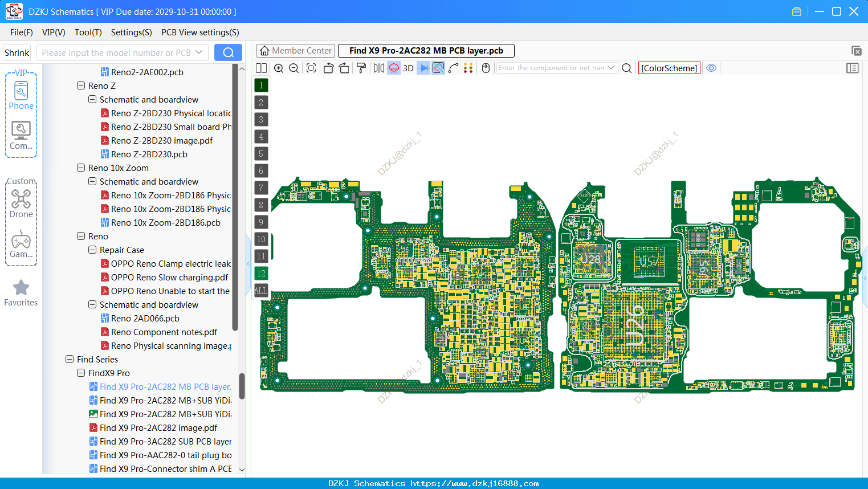Select the paint roller tool

[x=361, y=68]
